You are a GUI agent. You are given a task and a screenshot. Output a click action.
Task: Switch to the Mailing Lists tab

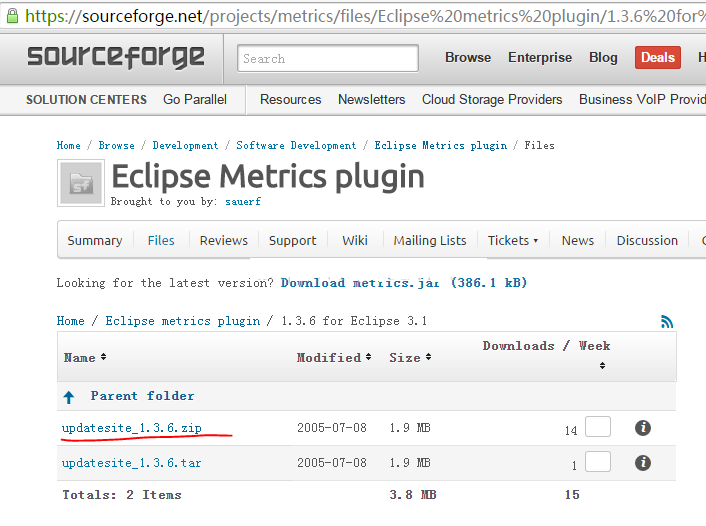[x=429, y=240]
